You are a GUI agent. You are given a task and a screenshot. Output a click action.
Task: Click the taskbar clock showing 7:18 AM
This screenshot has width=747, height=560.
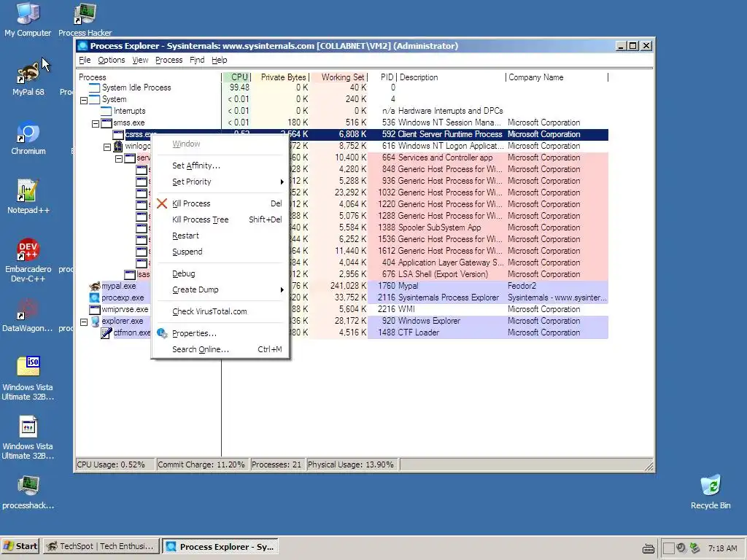(722, 548)
